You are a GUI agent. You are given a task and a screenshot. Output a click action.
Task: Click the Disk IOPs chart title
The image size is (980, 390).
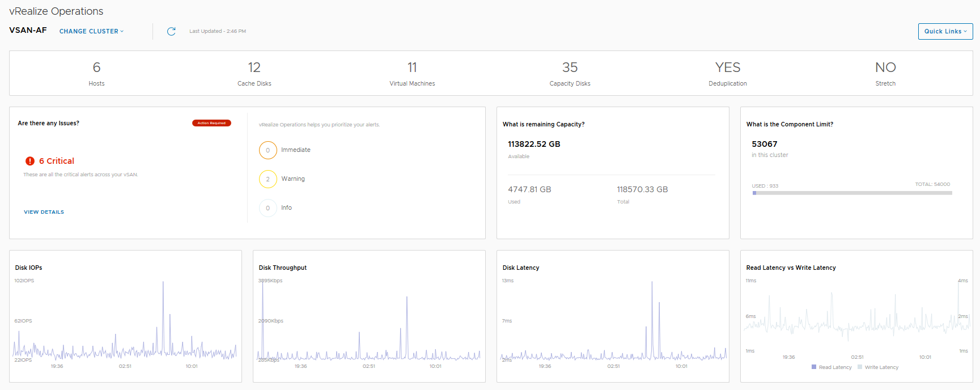(28, 268)
